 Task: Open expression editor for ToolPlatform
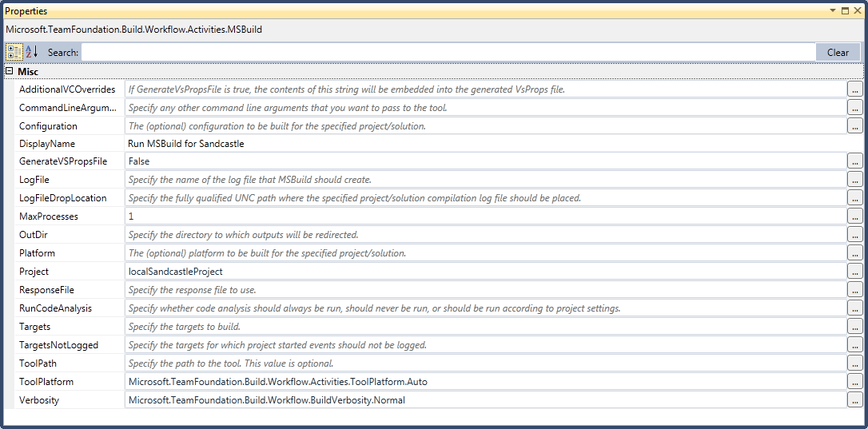[x=854, y=381]
